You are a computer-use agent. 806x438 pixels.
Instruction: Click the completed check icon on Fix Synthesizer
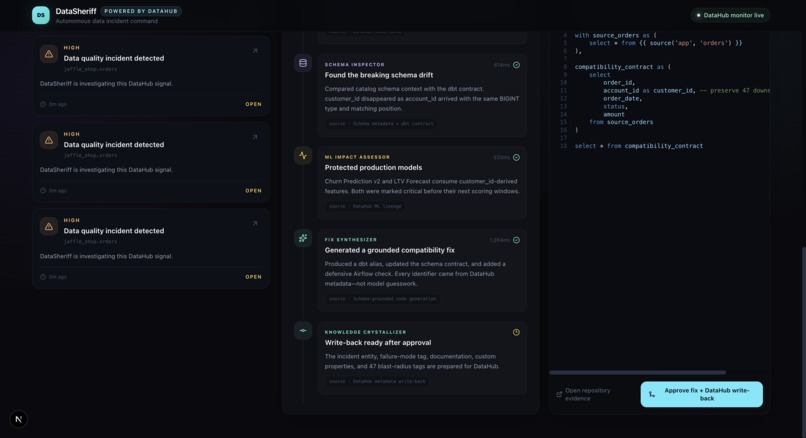point(516,240)
